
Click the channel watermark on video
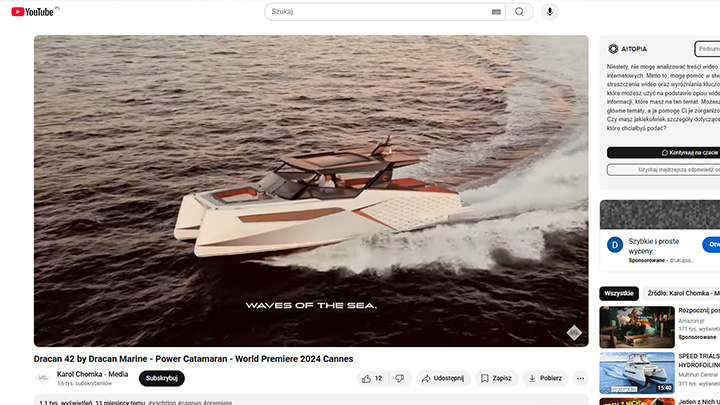coord(573,332)
